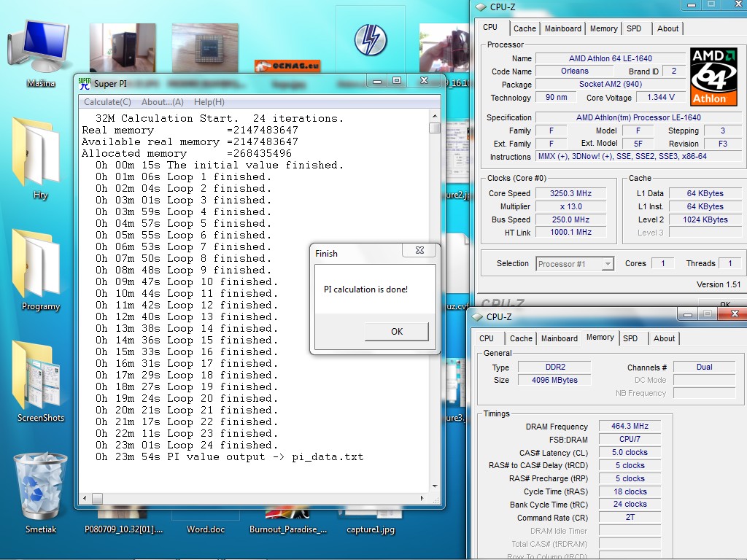Select CPU tab in lower CPU-Z window

[487, 338]
